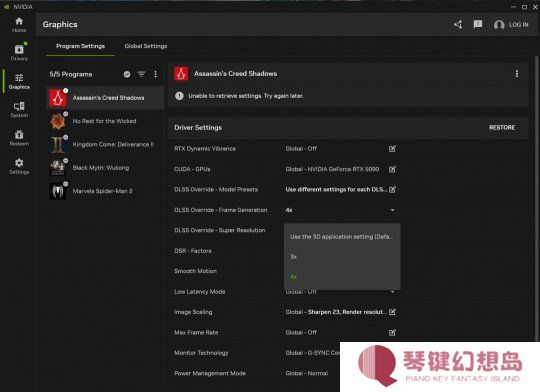Open the Drivers section
The height and width of the screenshot is (392, 540).
click(19, 53)
